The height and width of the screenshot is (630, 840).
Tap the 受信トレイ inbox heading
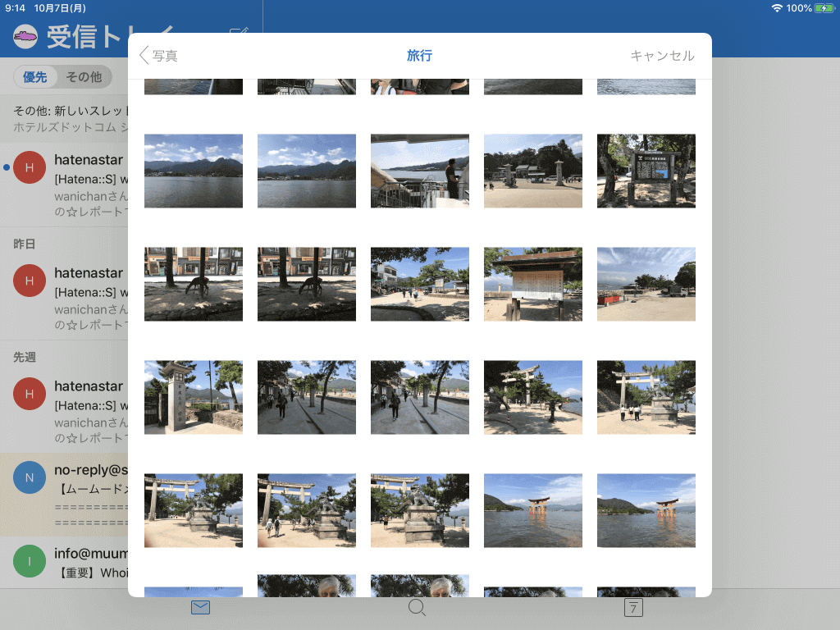(x=111, y=37)
